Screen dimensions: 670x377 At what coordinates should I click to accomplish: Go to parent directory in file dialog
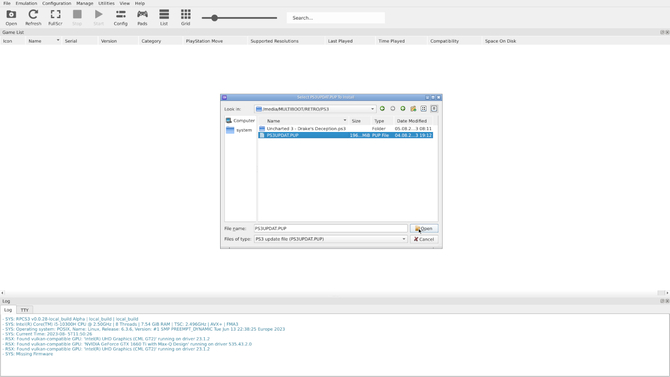click(403, 109)
